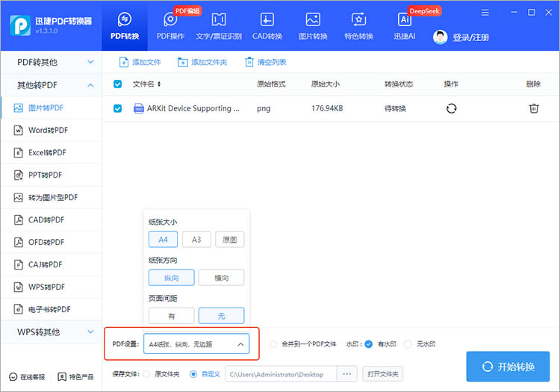Image resolution: width=560 pixels, height=392 pixels.
Task: Select WPS转PDF in the sidebar
Action: coord(52,287)
